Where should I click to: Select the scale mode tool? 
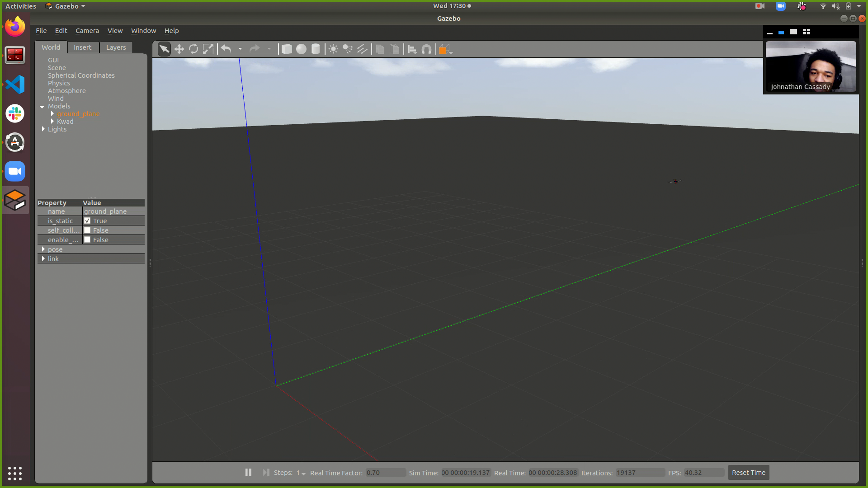click(208, 49)
